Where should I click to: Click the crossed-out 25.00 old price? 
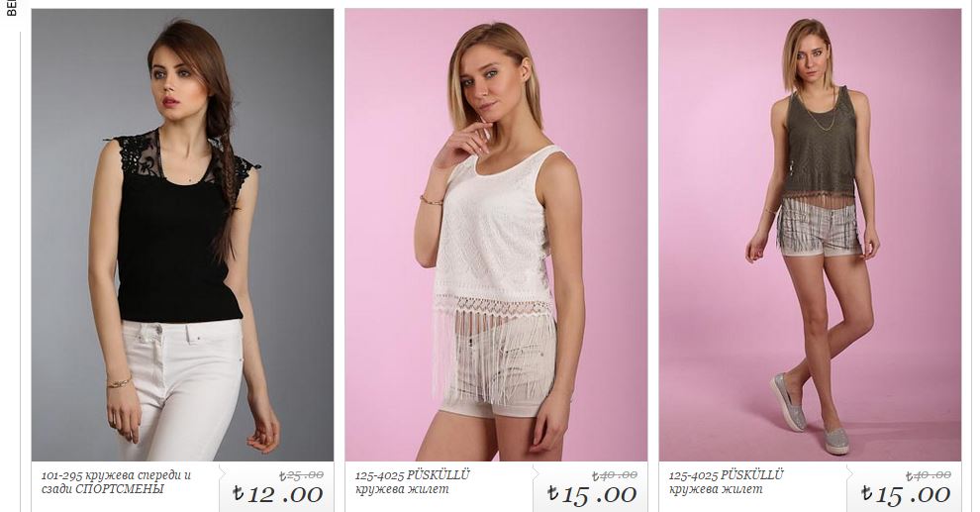[x=301, y=475]
